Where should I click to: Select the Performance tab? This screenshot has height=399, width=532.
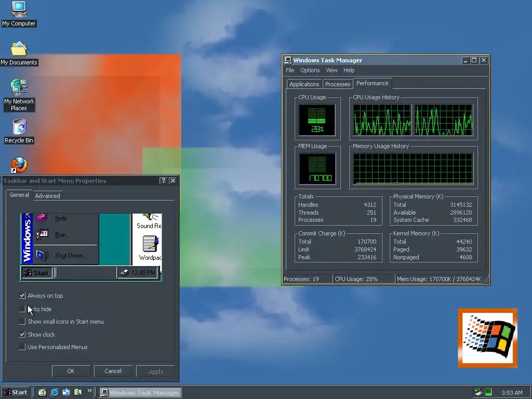pyautogui.click(x=372, y=83)
